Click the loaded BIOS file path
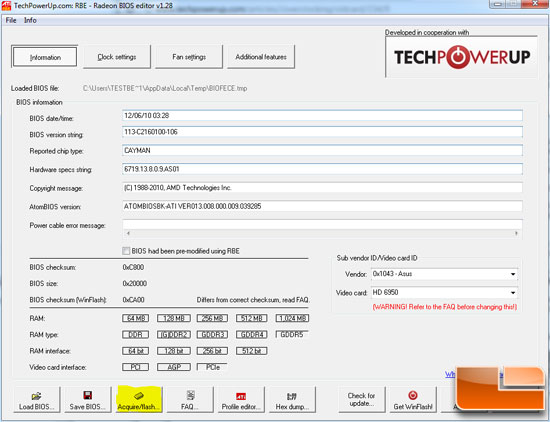Image resolution: width=550 pixels, height=422 pixels. tap(165, 88)
